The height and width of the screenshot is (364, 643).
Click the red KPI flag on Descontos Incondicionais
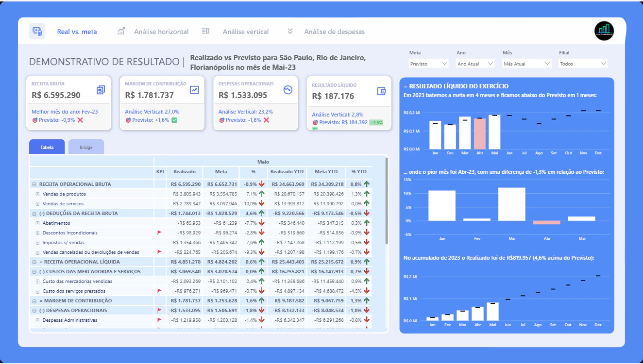159,232
